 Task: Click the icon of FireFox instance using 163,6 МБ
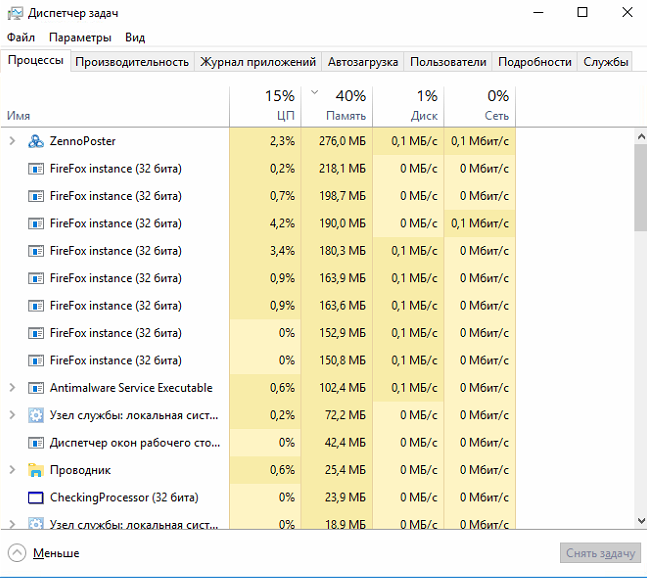click(36, 306)
